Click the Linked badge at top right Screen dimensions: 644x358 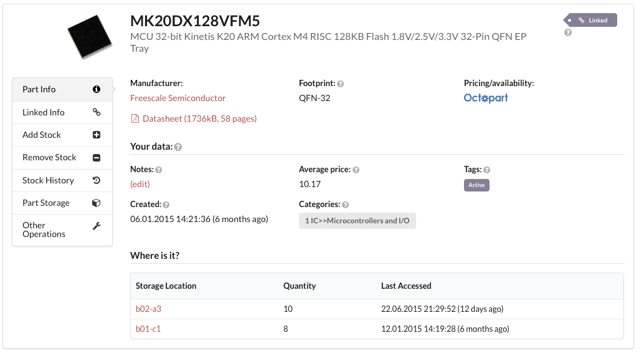[x=590, y=20]
